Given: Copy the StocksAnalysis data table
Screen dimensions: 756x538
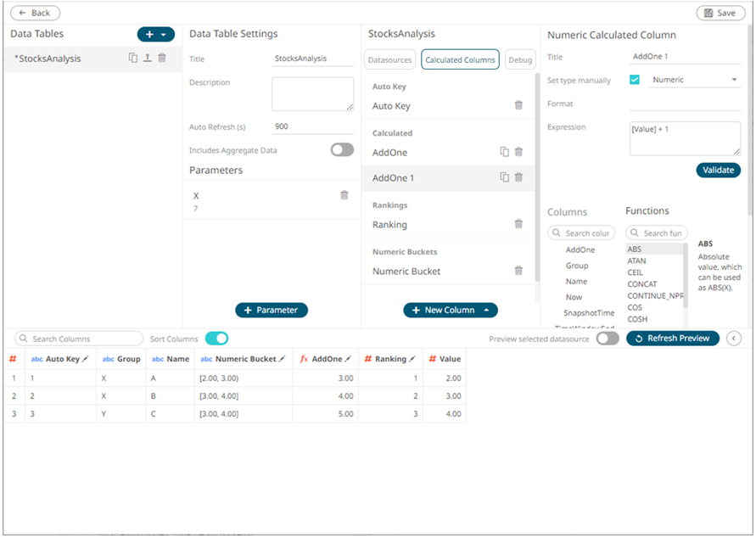Looking at the screenshot, I should point(133,58).
